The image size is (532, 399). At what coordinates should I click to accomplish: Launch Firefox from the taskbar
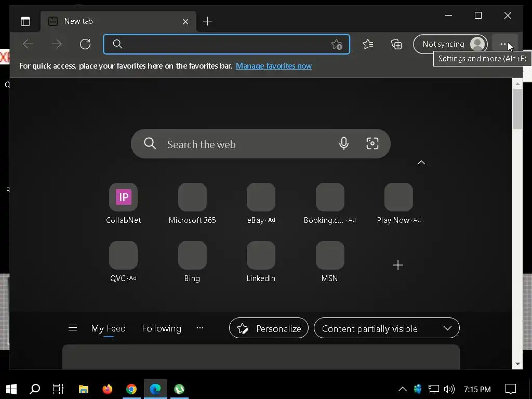[x=107, y=389]
